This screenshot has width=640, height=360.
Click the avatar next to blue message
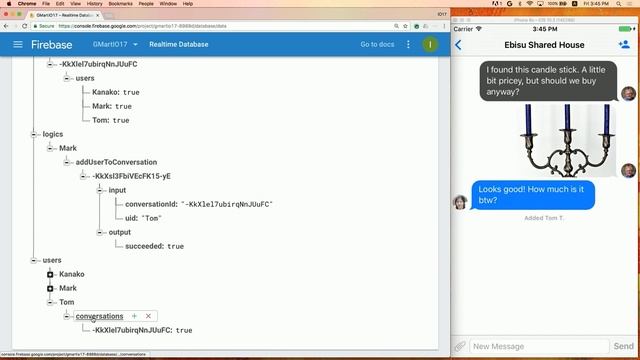(x=460, y=202)
